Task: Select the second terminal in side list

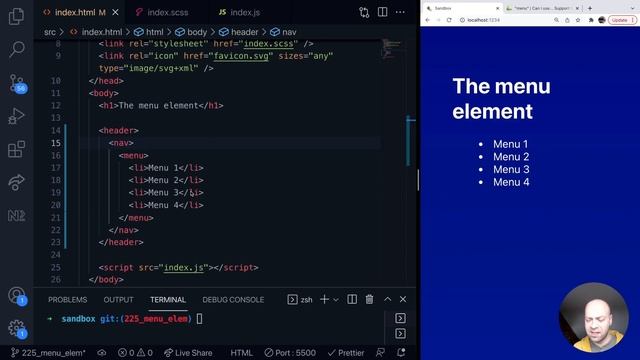Action: pos(400,333)
